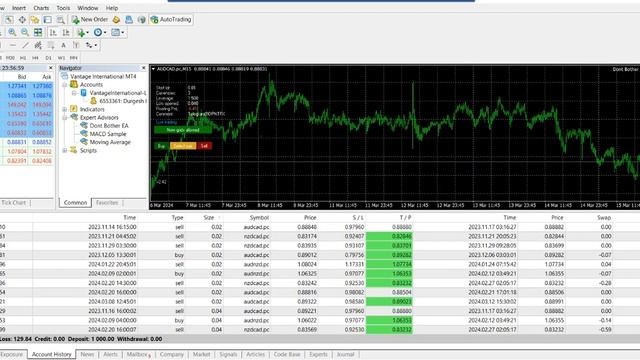The height and width of the screenshot is (360, 640).
Task: Switch to the Tick Chart tab
Action: [x=13, y=203]
